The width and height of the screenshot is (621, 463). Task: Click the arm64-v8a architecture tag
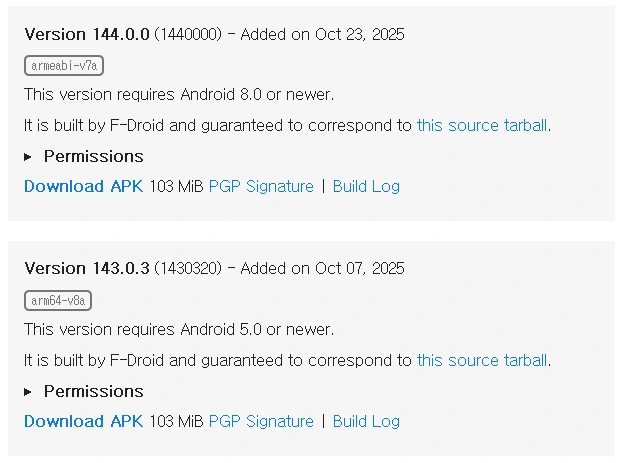coord(58,301)
